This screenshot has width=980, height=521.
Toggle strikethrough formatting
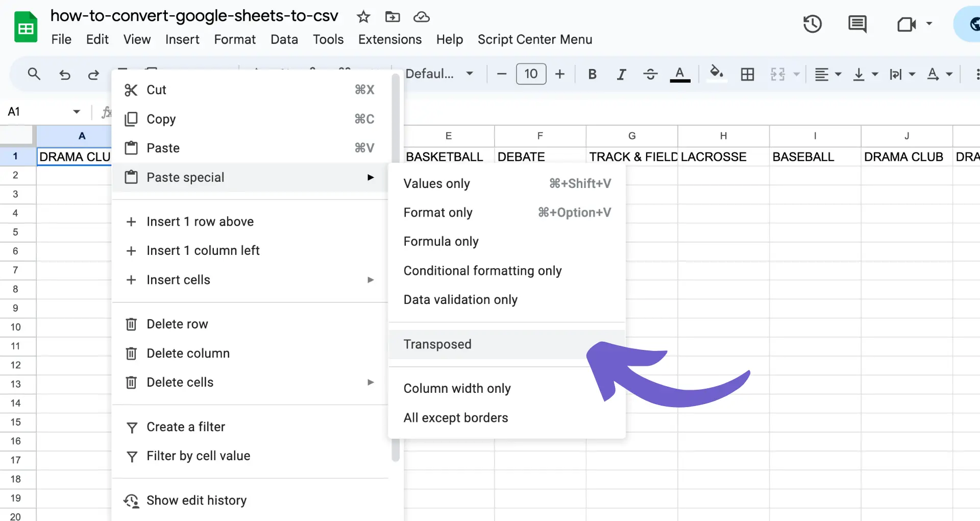(650, 75)
